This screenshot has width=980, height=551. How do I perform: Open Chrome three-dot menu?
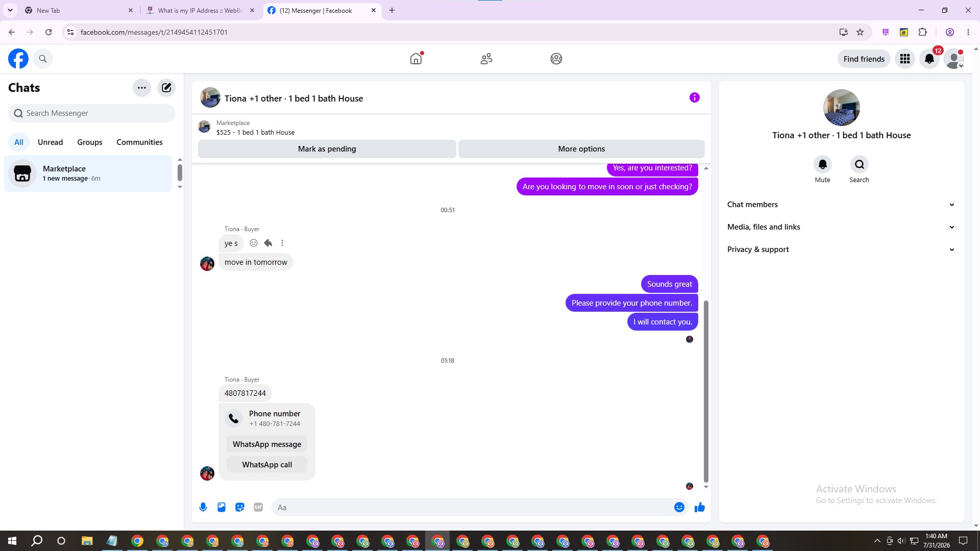click(x=968, y=32)
